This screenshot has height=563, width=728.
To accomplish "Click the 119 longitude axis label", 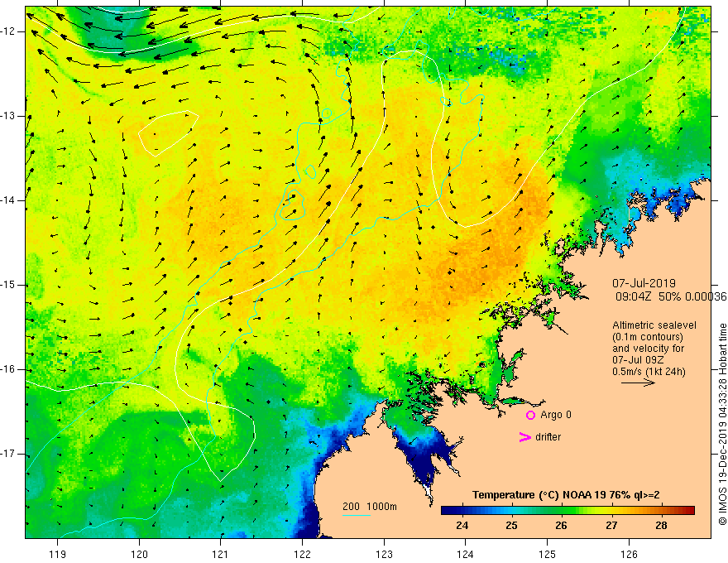I will [58, 554].
